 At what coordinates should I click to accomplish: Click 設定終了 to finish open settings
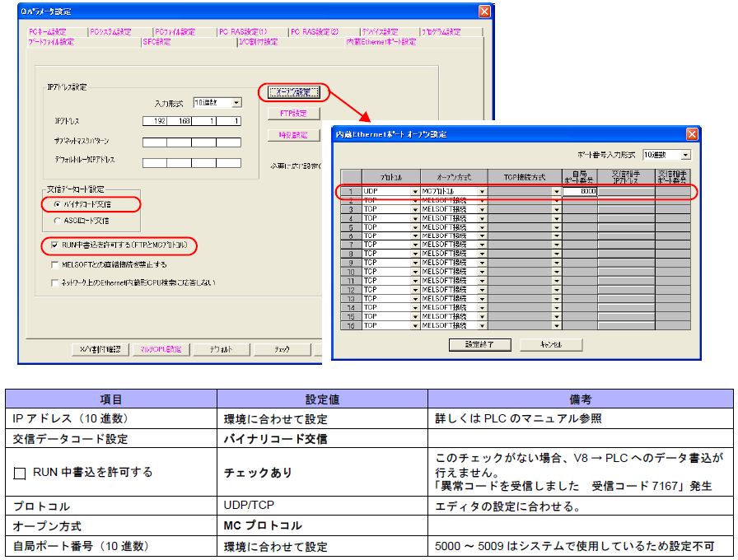[x=479, y=344]
